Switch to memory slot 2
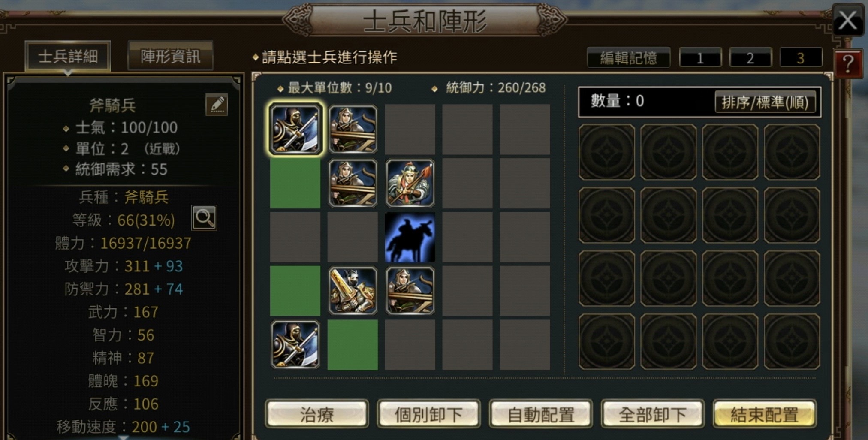The height and width of the screenshot is (440, 868). [750, 58]
